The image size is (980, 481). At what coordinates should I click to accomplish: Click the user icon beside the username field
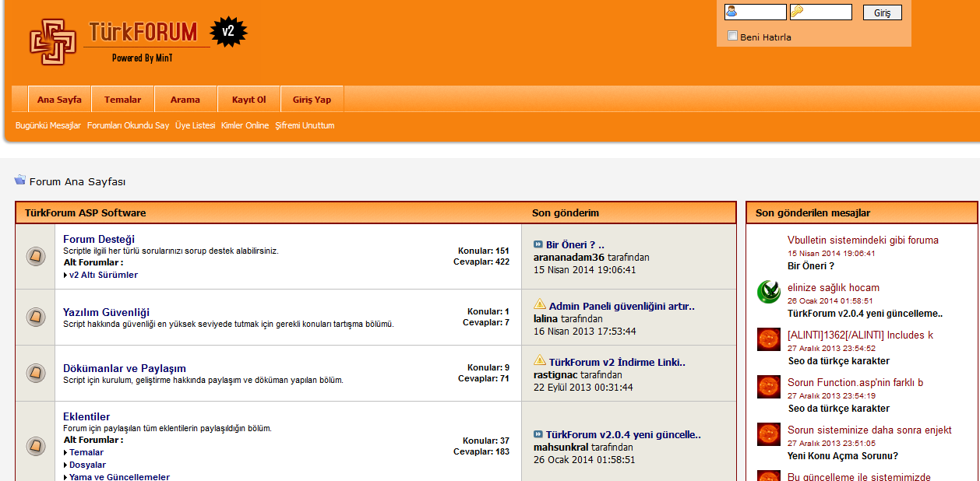(732, 12)
